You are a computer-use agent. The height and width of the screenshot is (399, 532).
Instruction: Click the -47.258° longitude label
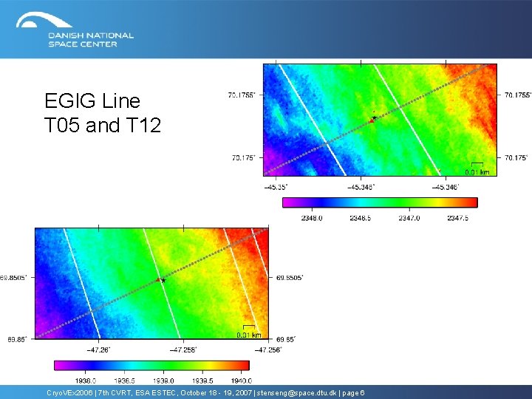click(x=183, y=349)
